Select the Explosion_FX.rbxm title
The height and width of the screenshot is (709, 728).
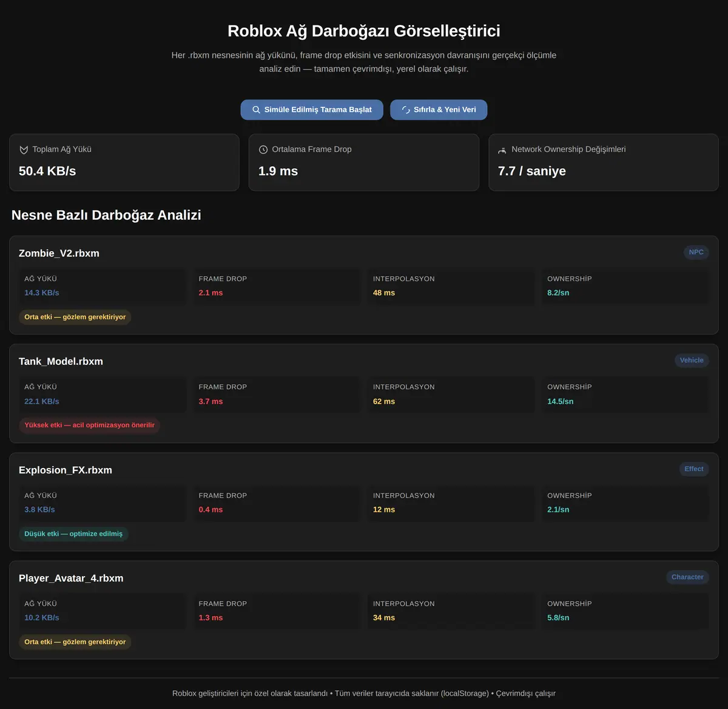(66, 470)
